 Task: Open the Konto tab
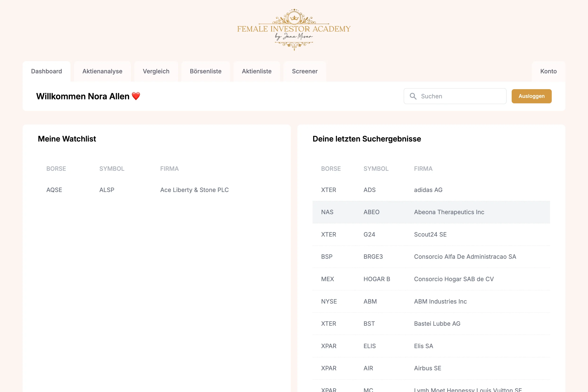point(548,71)
